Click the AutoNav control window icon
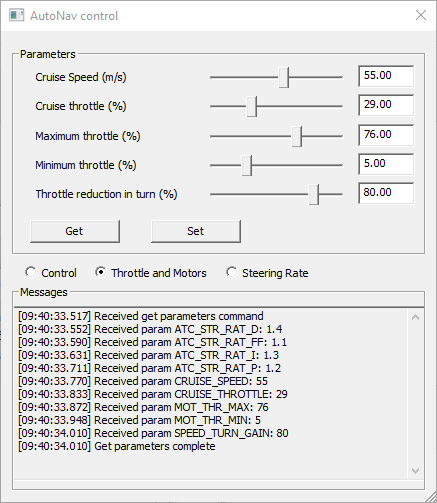Image resolution: width=437 pixels, height=503 pixels. click(x=16, y=15)
